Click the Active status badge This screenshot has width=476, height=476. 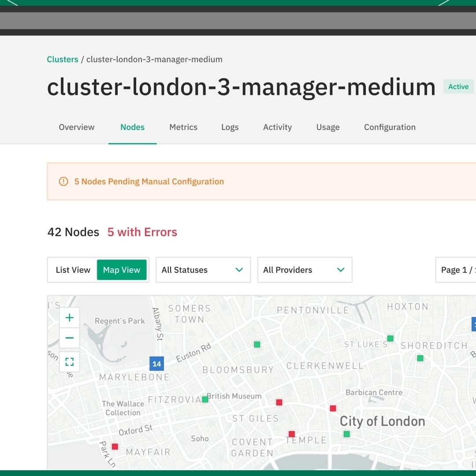click(x=458, y=87)
